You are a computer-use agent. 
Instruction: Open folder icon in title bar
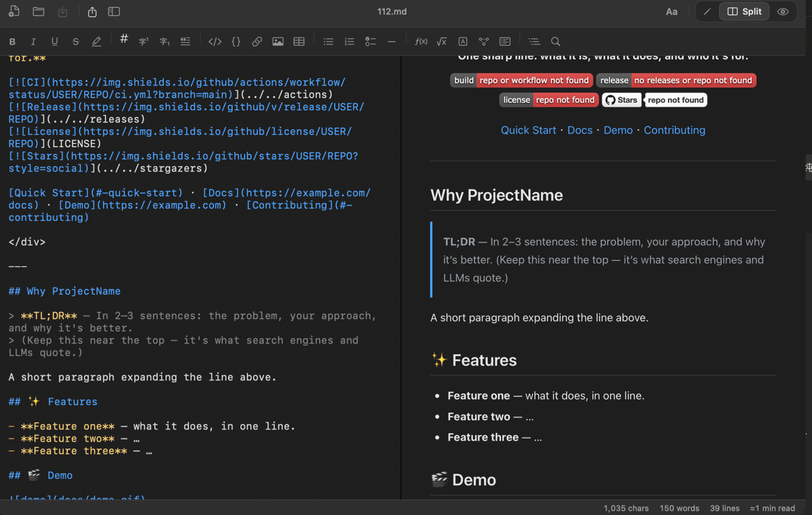(39, 11)
